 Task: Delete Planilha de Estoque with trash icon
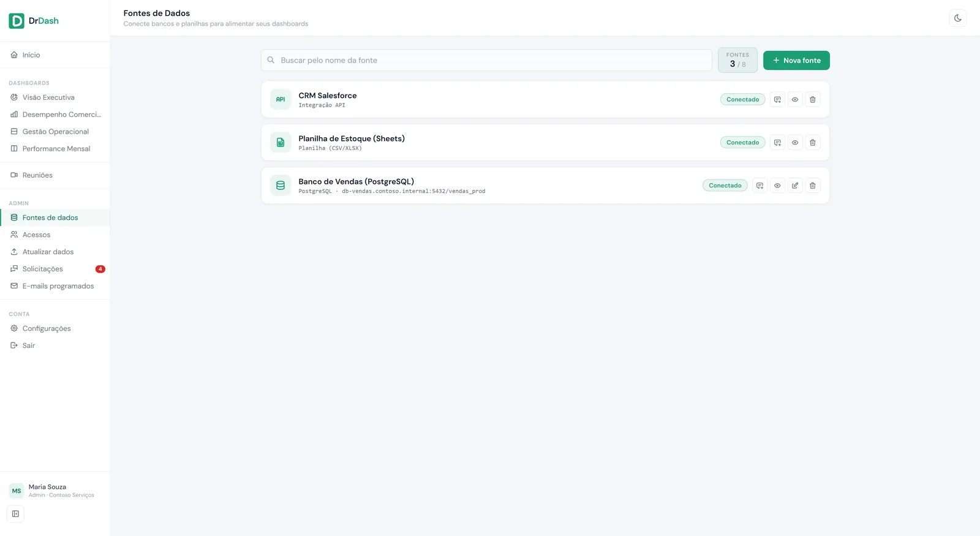(x=813, y=142)
